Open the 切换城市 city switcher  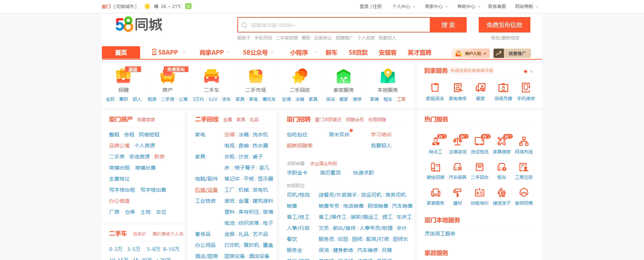click(x=125, y=6)
